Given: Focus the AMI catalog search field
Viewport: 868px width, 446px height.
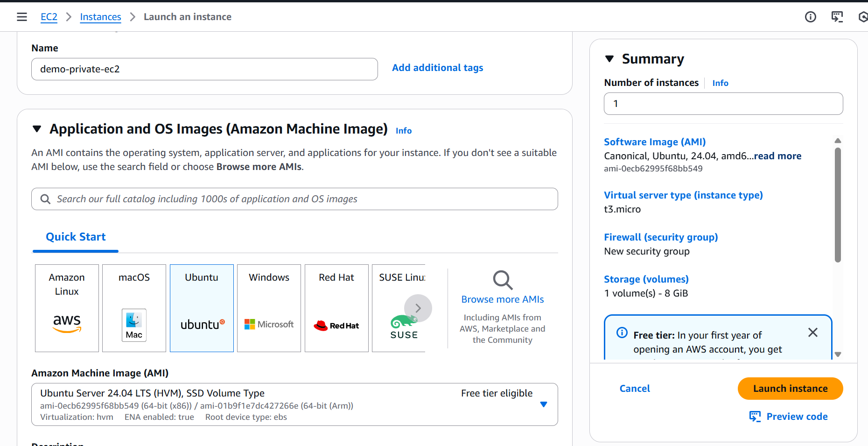Looking at the screenshot, I should (299, 199).
